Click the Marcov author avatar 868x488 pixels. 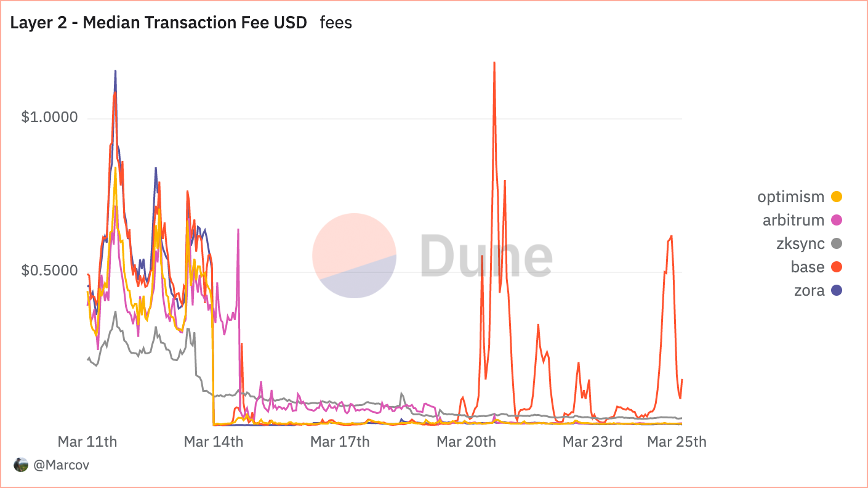click(x=21, y=465)
